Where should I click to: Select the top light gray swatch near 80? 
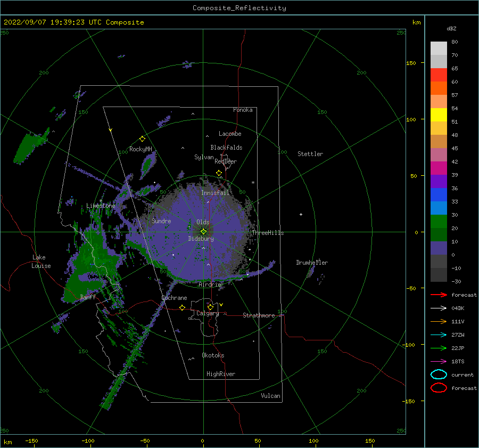439,48
